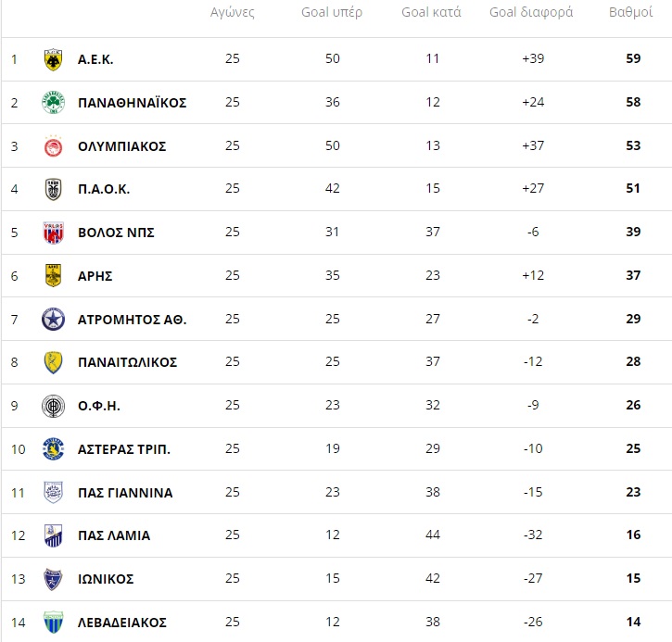Click the Olympiacos red crest
Viewport: 672px width, 642px height.
[x=53, y=146]
